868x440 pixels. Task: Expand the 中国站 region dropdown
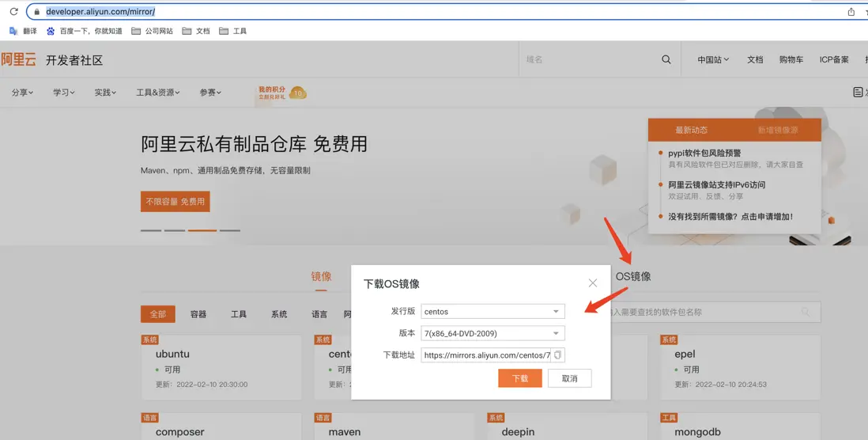click(x=713, y=59)
